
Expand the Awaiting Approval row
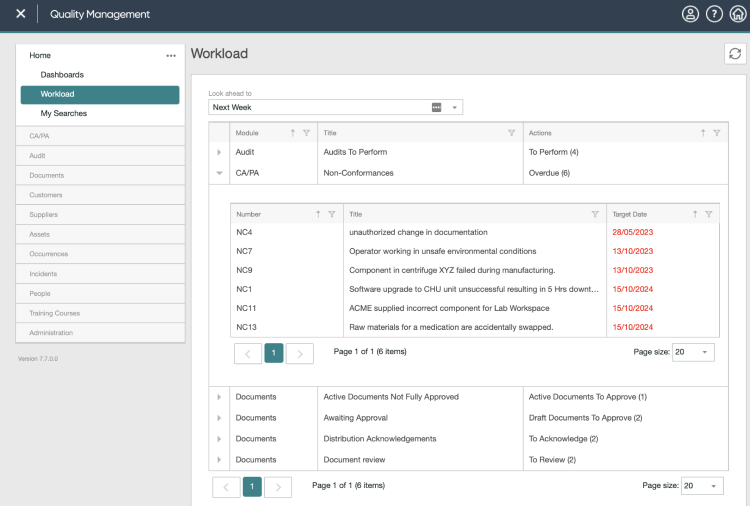pyautogui.click(x=219, y=418)
